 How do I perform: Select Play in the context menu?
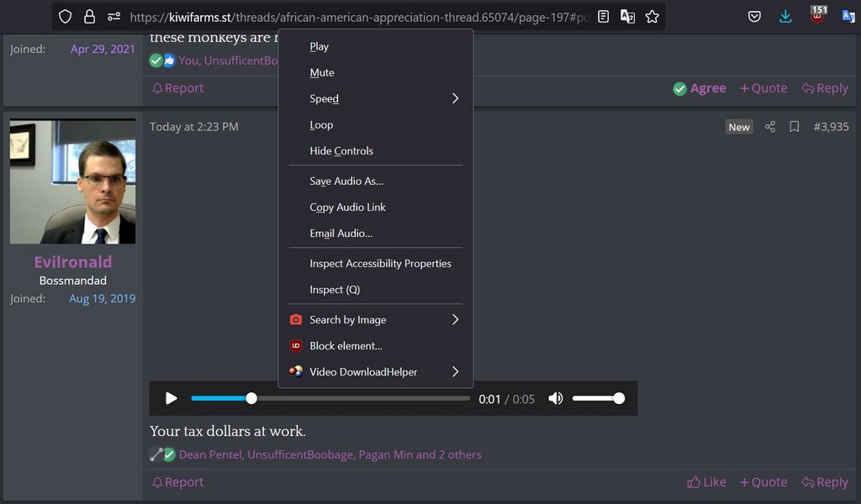coord(376,46)
